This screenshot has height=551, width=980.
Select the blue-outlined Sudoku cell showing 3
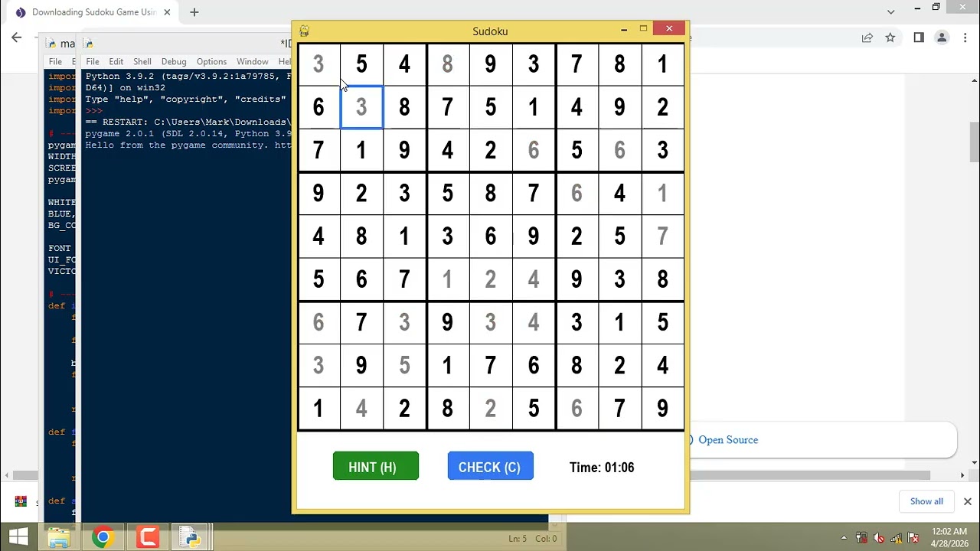click(361, 107)
